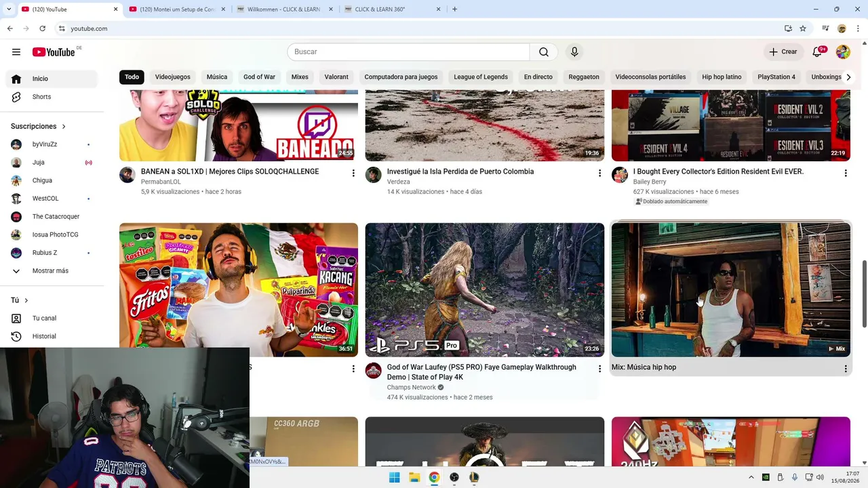Expand the Suscripciones section
This screenshot has height=488, width=868.
[x=39, y=126]
